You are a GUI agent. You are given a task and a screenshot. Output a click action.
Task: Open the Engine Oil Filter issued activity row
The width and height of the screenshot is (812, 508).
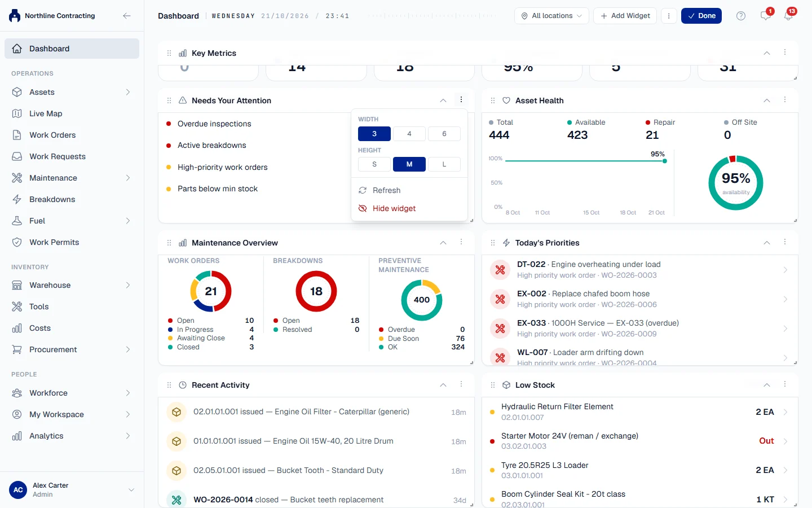(x=316, y=412)
